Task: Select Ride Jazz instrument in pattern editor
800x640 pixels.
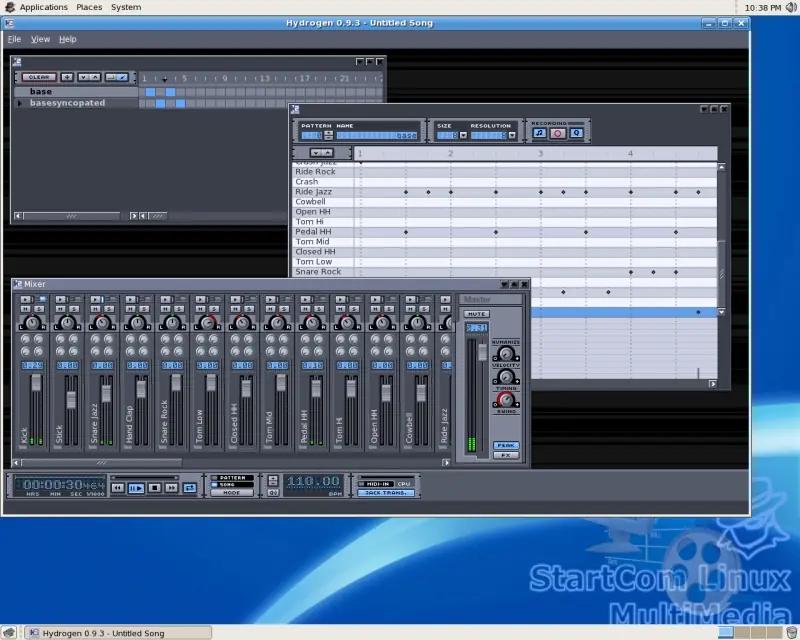Action: tap(323, 192)
